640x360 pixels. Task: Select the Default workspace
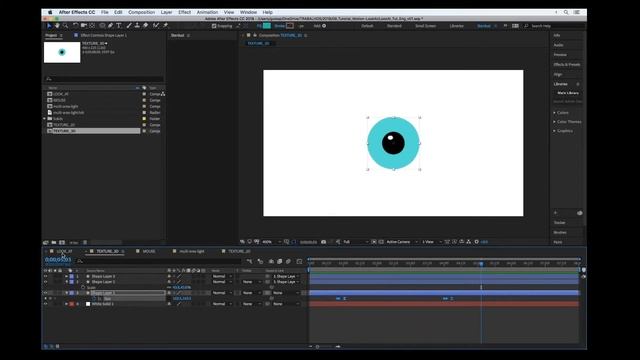click(367, 26)
